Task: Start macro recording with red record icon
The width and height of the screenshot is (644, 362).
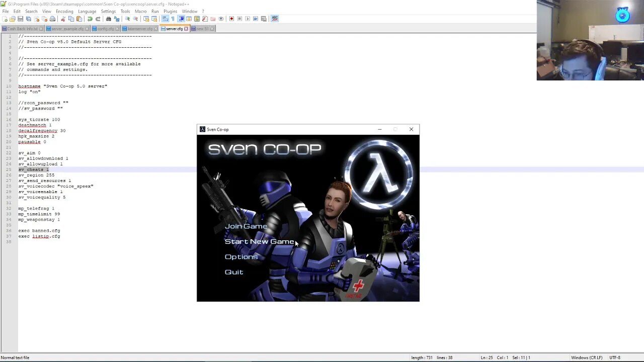Action: click(231, 19)
